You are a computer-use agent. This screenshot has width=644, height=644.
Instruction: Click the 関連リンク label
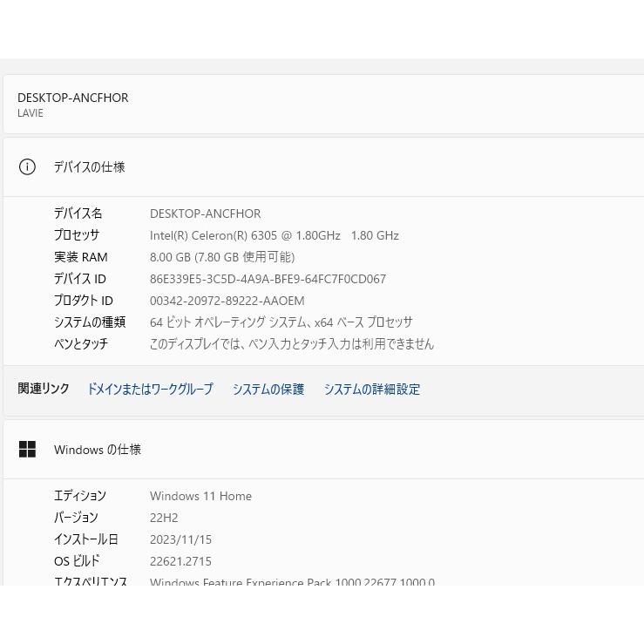pyautogui.click(x=44, y=388)
